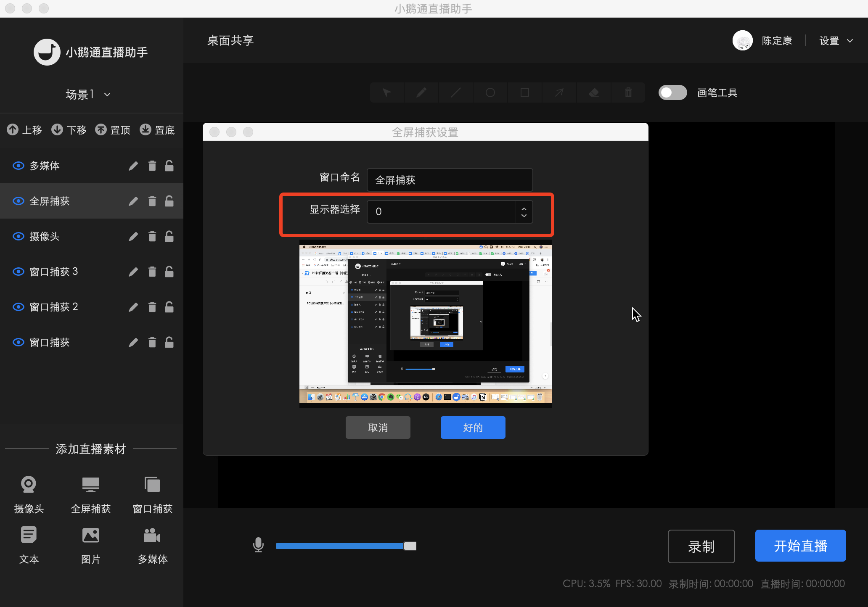This screenshot has height=607, width=868.
Task: Select the rectangle annotation tool
Action: coord(524,92)
